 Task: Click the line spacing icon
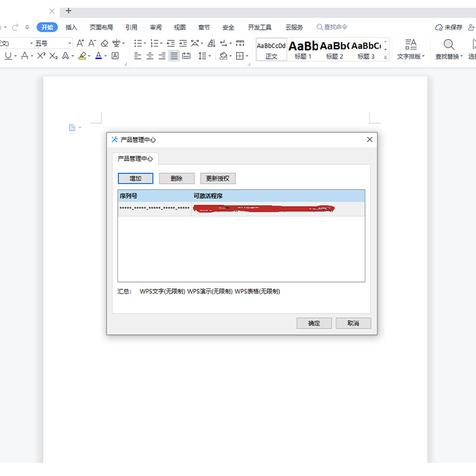(x=202, y=56)
